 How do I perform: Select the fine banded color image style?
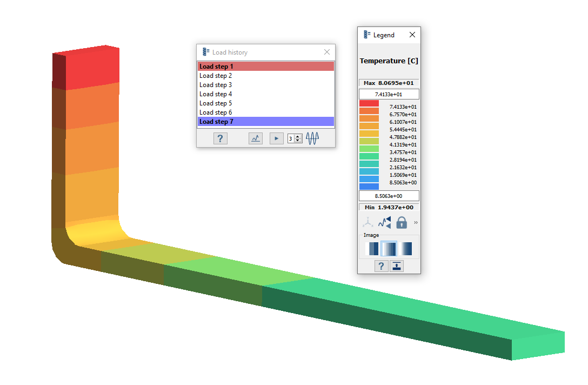click(389, 249)
